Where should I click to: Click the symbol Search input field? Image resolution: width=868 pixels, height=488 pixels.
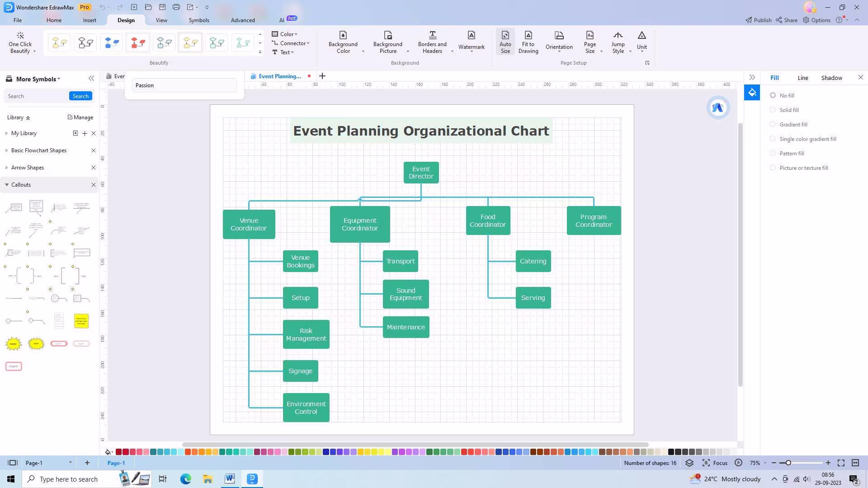click(x=36, y=96)
